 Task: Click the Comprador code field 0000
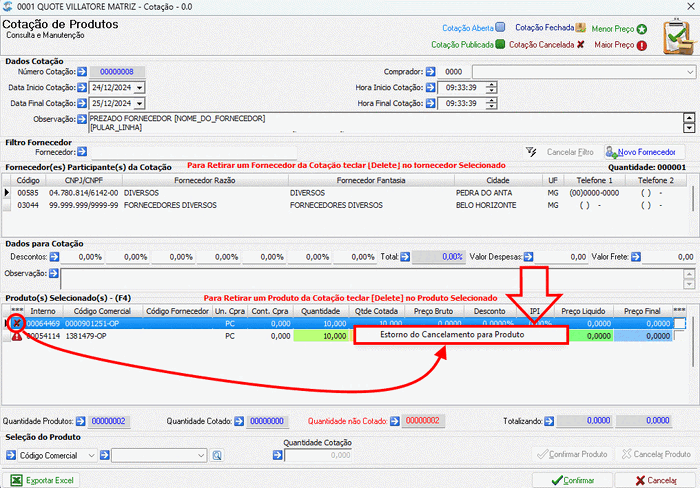point(454,71)
